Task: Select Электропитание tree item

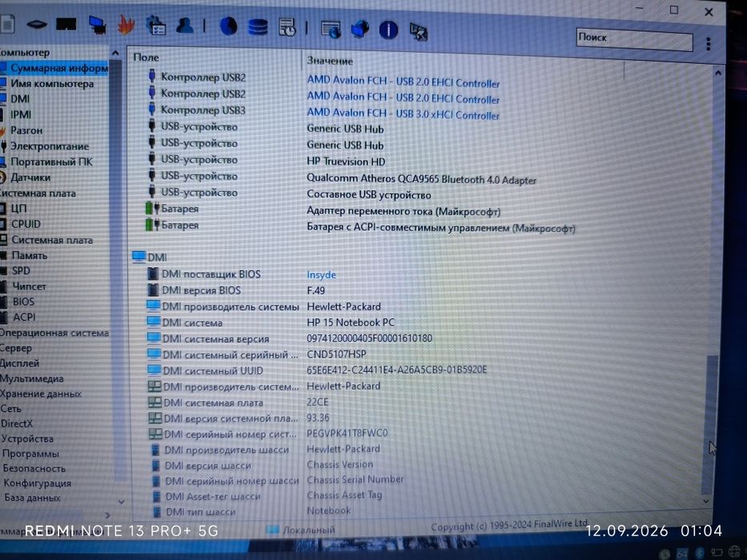Action: tap(50, 146)
